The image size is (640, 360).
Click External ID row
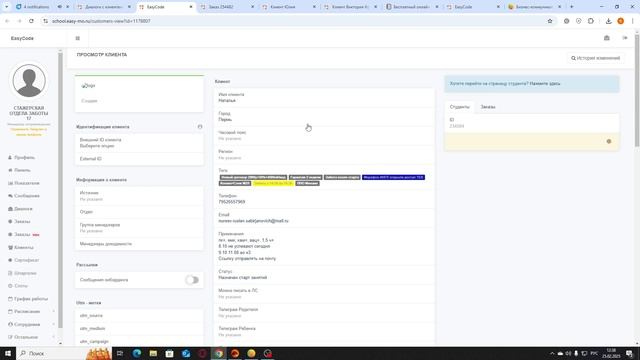[139, 159]
